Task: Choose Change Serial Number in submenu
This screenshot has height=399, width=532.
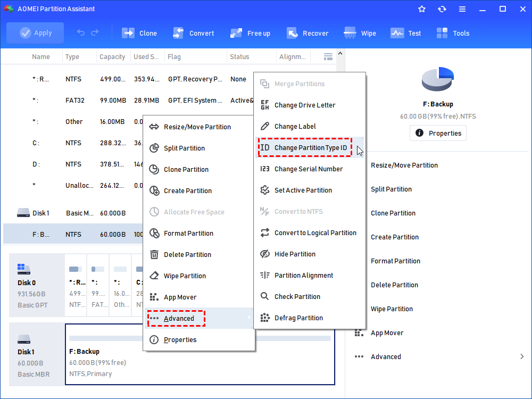Action: [x=310, y=169]
